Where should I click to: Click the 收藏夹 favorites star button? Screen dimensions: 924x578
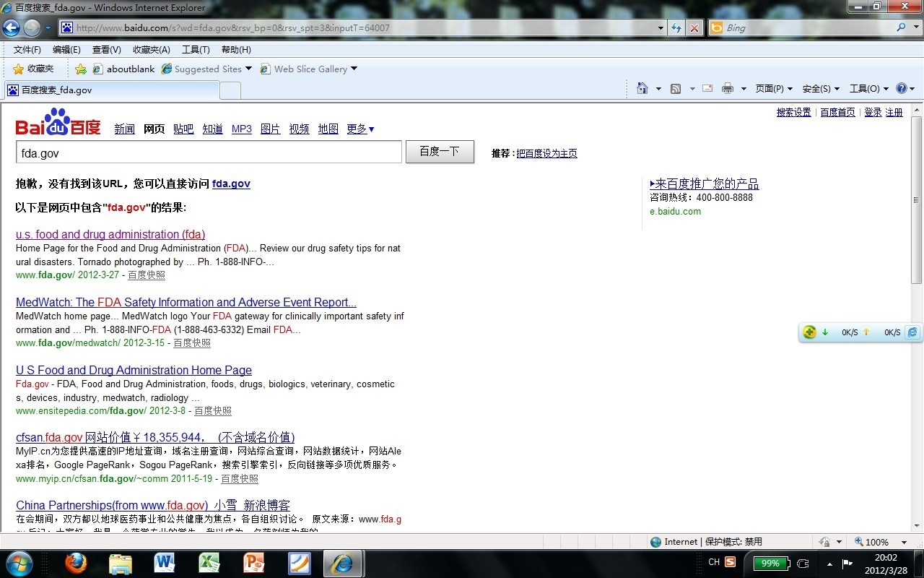point(33,69)
